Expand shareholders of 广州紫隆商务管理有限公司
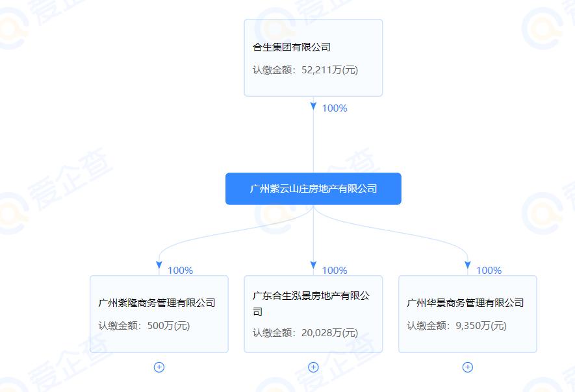The width and height of the screenshot is (575, 392). pos(159,367)
